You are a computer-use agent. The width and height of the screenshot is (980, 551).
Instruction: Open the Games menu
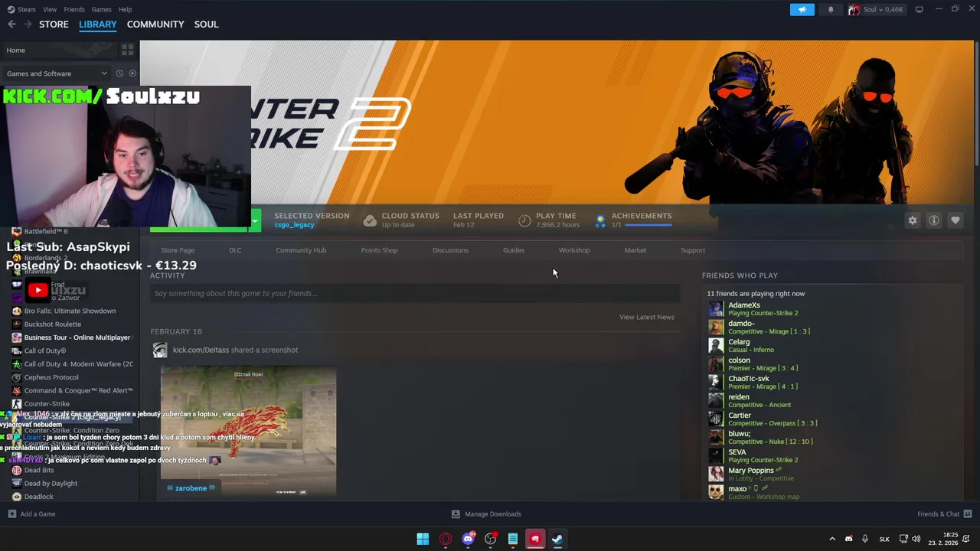click(101, 9)
